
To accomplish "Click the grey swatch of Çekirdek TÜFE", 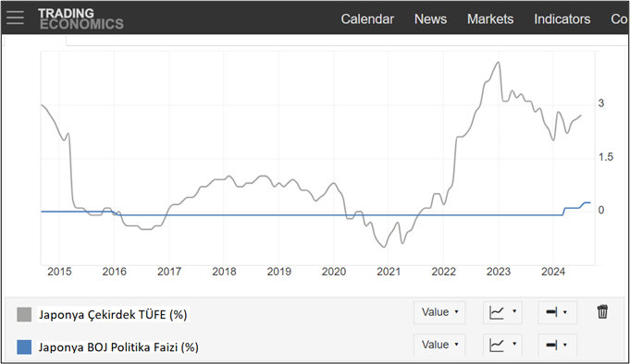I will [24, 315].
